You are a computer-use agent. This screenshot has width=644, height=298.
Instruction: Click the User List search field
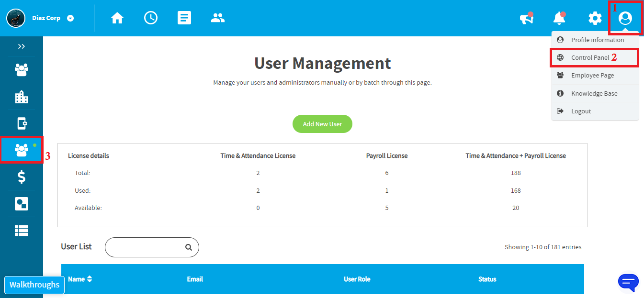pos(152,247)
